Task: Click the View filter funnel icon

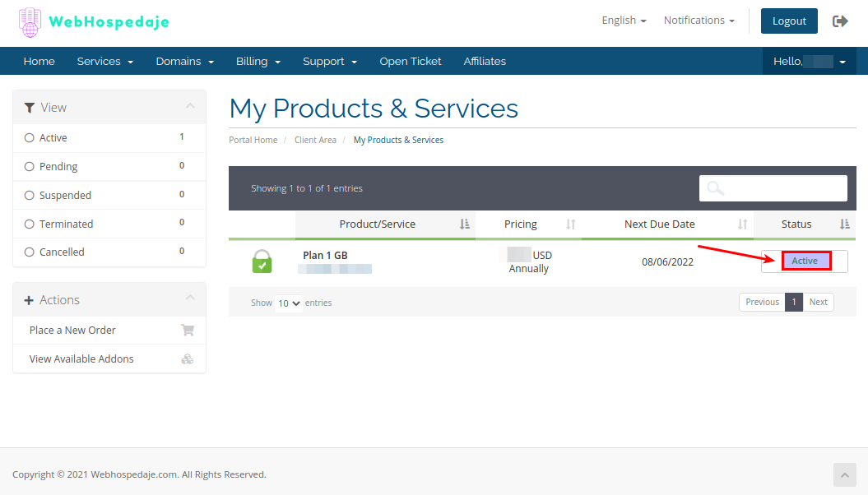Action: point(30,107)
